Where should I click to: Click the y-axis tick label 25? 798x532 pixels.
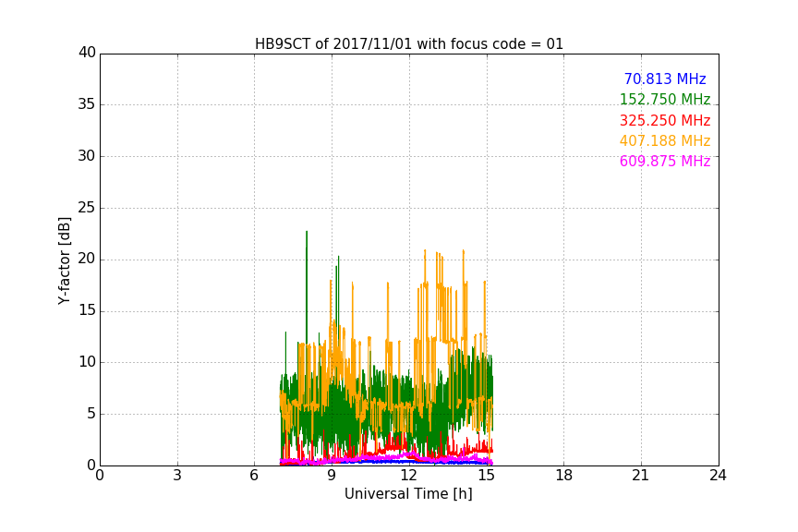(87, 207)
